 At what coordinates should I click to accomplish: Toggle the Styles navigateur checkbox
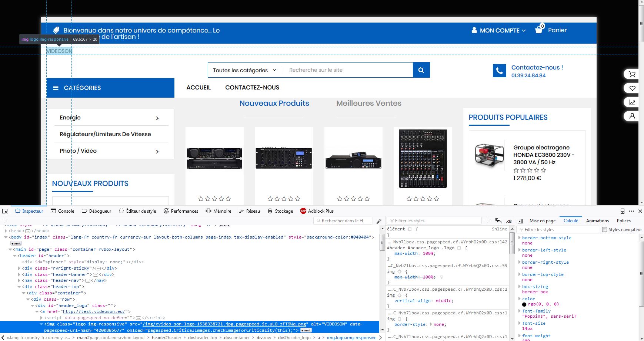604,230
